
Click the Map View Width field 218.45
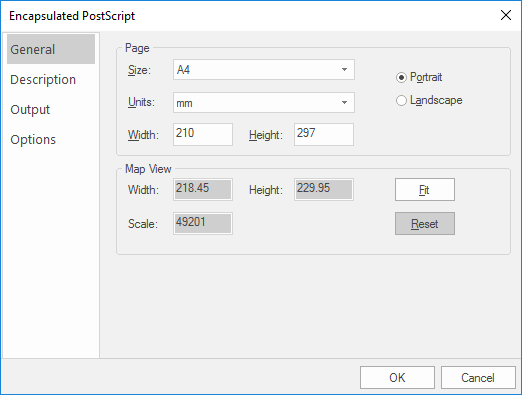[203, 189]
